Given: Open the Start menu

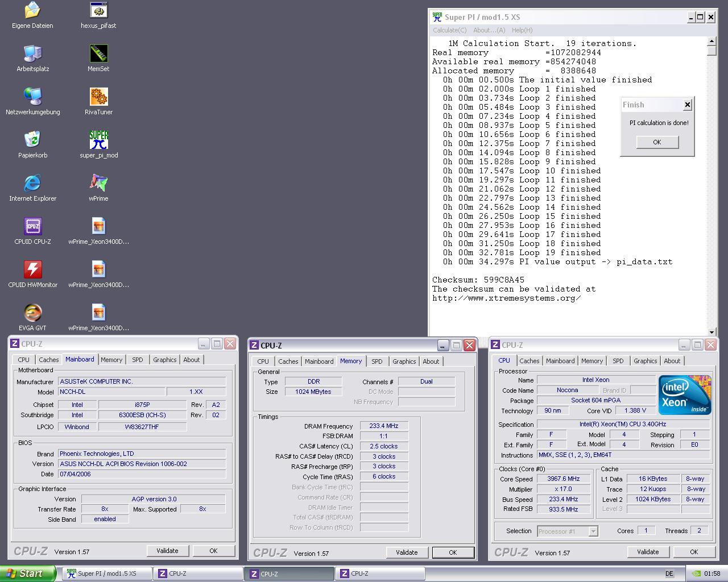Looking at the screenshot, I should point(28,573).
